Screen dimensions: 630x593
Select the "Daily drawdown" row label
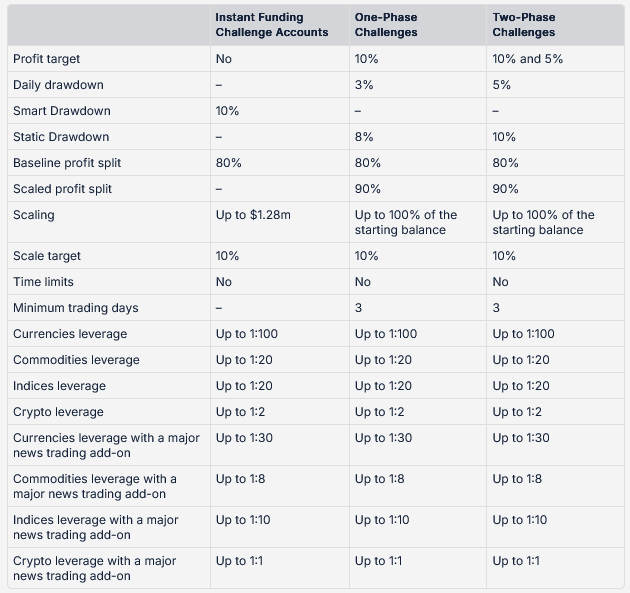click(x=58, y=85)
